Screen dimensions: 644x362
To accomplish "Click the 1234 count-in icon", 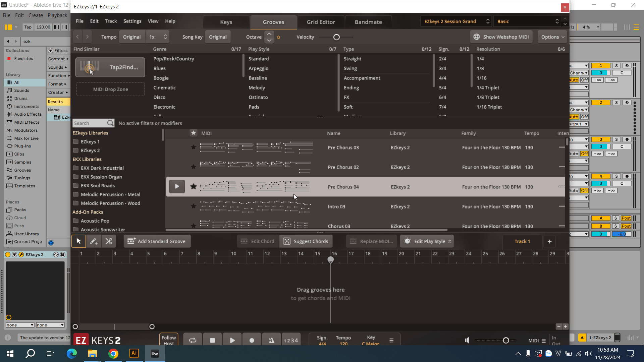I will click(x=291, y=340).
